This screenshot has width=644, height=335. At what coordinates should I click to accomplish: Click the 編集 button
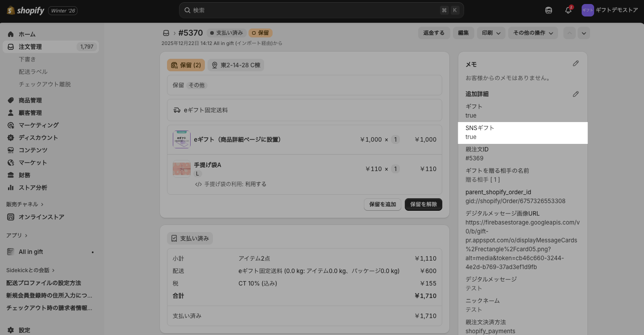point(463,33)
